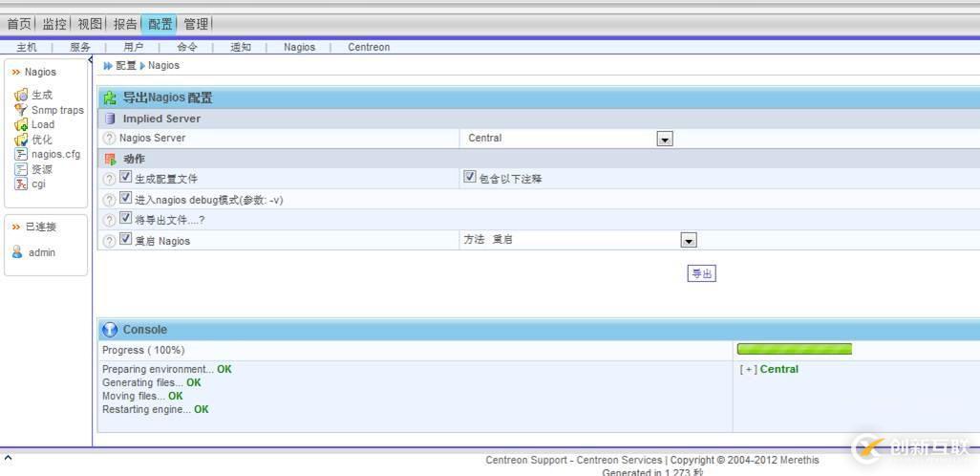Click the cgi icon in sidebar

click(x=21, y=184)
